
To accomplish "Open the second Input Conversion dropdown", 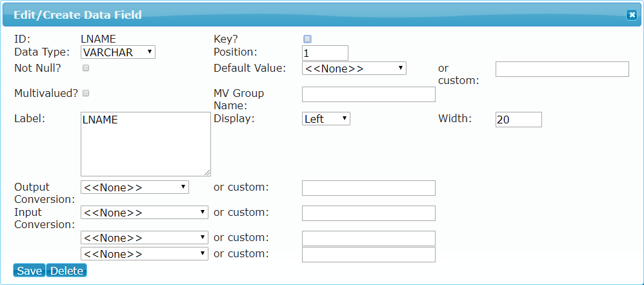I will [145, 238].
